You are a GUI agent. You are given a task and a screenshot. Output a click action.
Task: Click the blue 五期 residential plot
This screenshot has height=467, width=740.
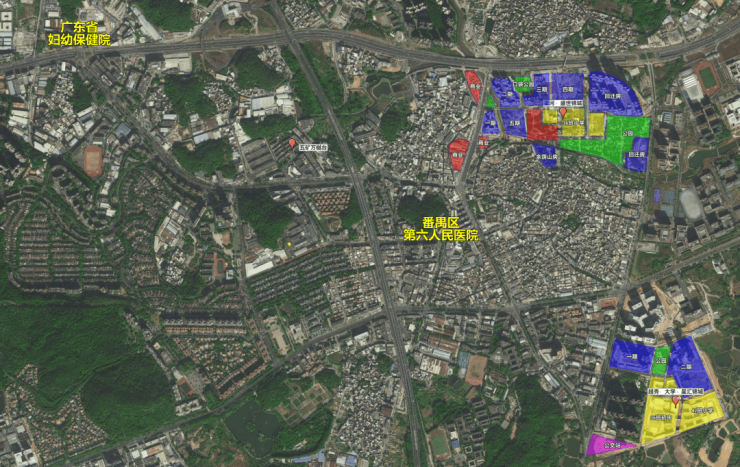(x=513, y=123)
